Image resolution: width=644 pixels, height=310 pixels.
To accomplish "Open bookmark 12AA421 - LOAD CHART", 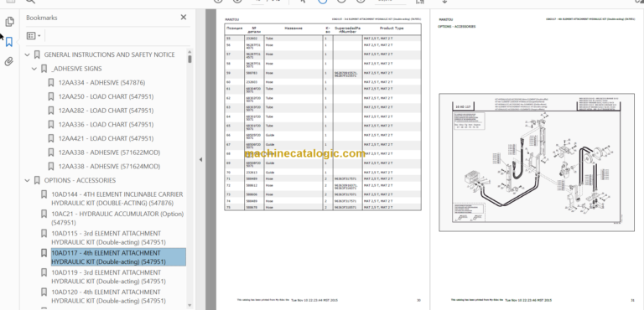I will pyautogui.click(x=106, y=138).
